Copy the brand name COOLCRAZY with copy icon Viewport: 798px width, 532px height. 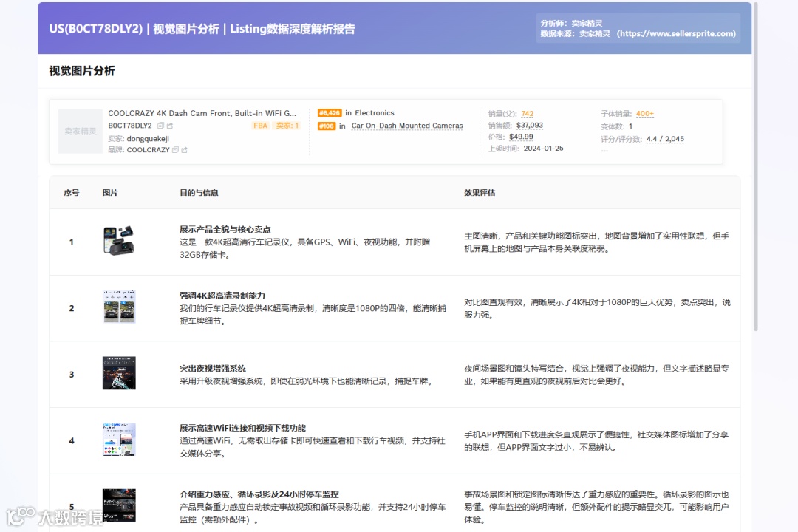point(175,150)
